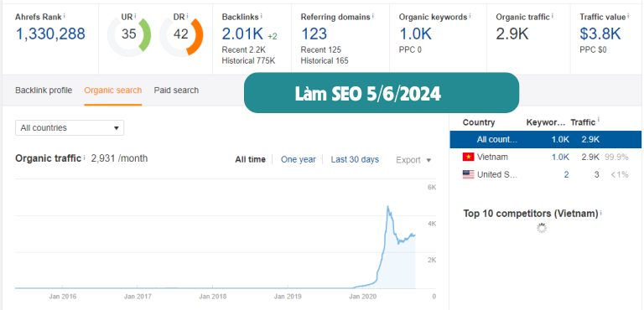Viewport: 644px width, 310px height.
Task: Switch to the Backlink profile tab
Action: pyautogui.click(x=44, y=90)
